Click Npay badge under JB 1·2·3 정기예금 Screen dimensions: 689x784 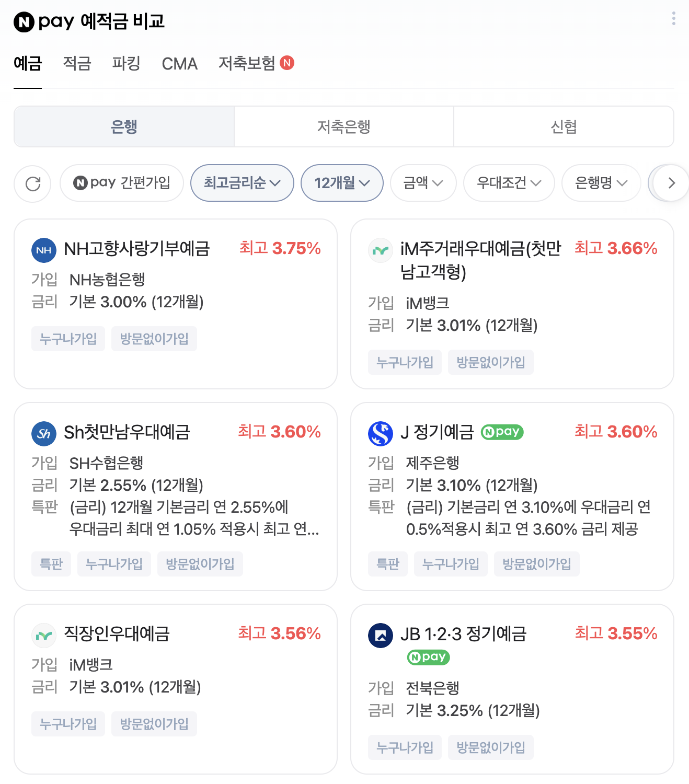click(429, 657)
